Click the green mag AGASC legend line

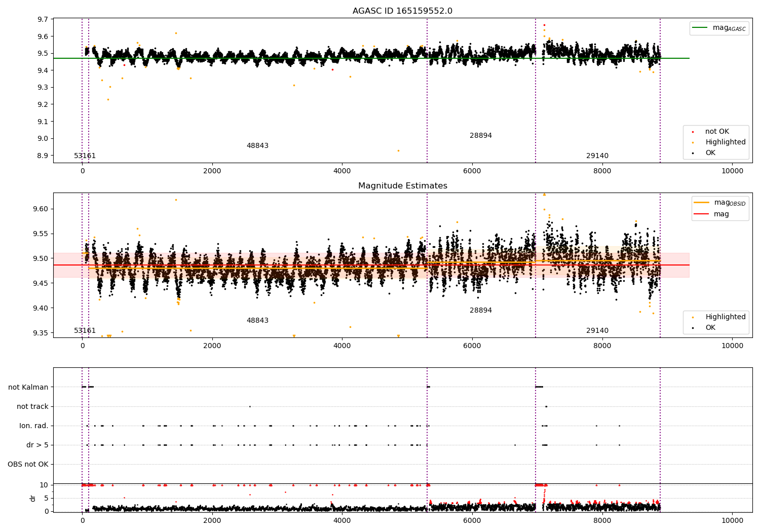pyautogui.click(x=701, y=28)
